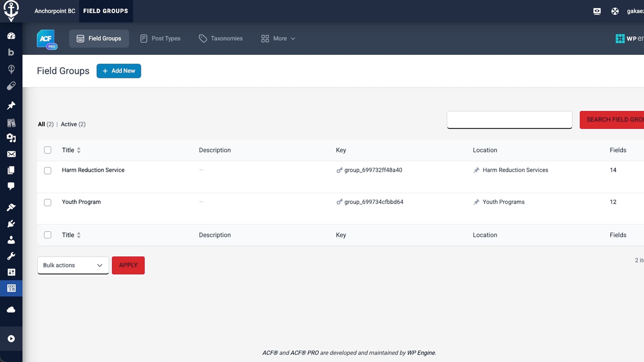
Task: Click the dashboard gauge icon in sidebar
Action: click(11, 36)
